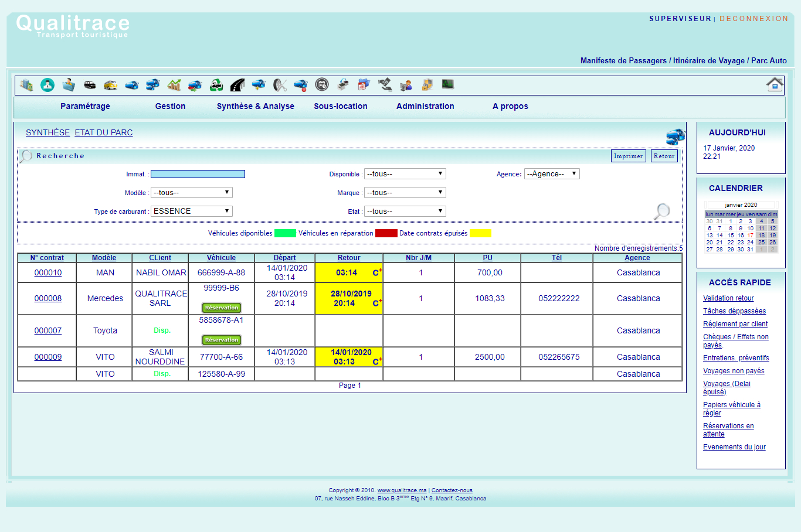Expand the Agence dropdown

551,174
